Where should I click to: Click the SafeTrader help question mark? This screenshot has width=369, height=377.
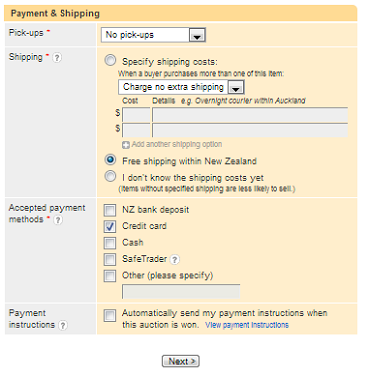tap(175, 259)
